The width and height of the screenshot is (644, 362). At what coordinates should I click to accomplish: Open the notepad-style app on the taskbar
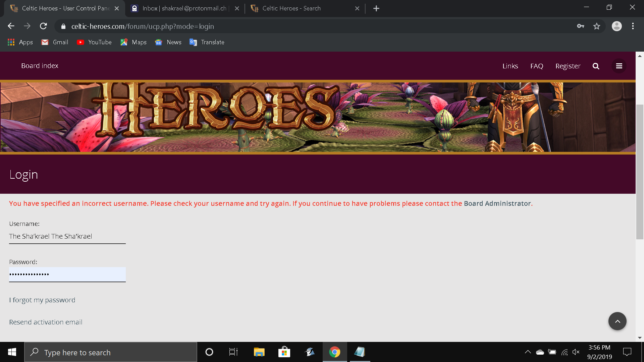coord(360,352)
